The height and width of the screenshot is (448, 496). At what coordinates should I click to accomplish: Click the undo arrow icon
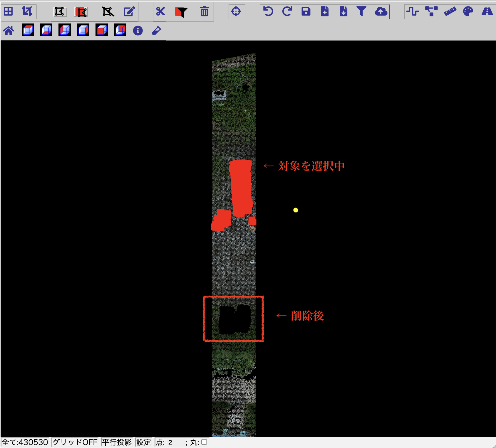point(268,12)
